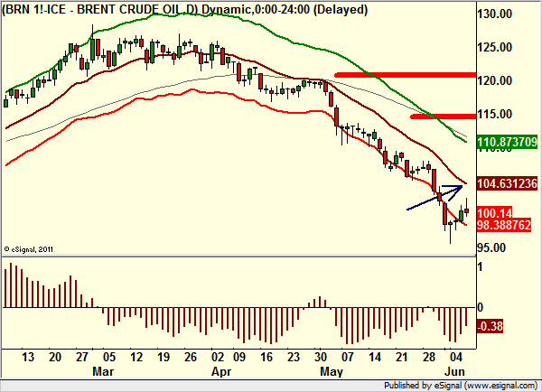Click the 130.00 price axis level
The width and height of the screenshot is (542, 392).
pos(495,14)
